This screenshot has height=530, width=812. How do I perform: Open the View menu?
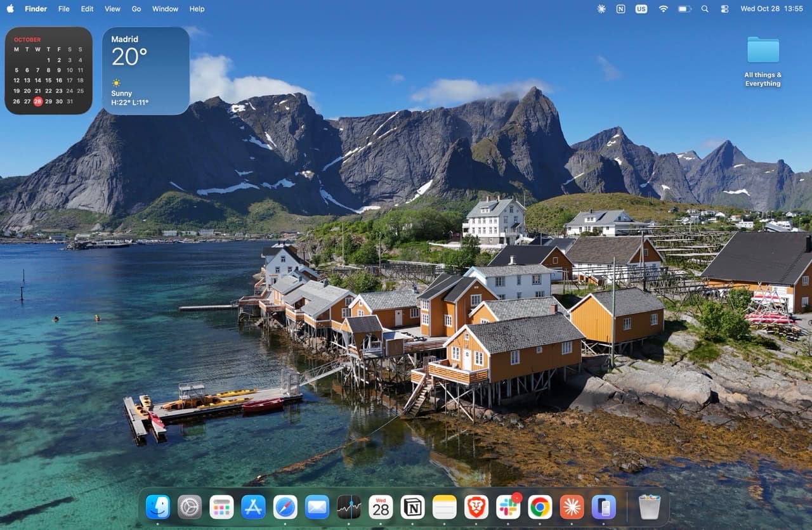point(112,9)
